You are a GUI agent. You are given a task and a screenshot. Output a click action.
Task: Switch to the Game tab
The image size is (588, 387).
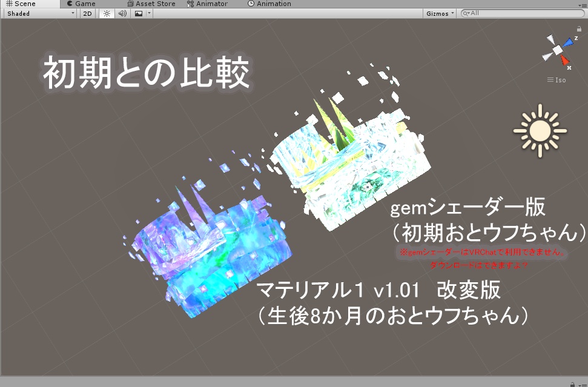pos(82,4)
